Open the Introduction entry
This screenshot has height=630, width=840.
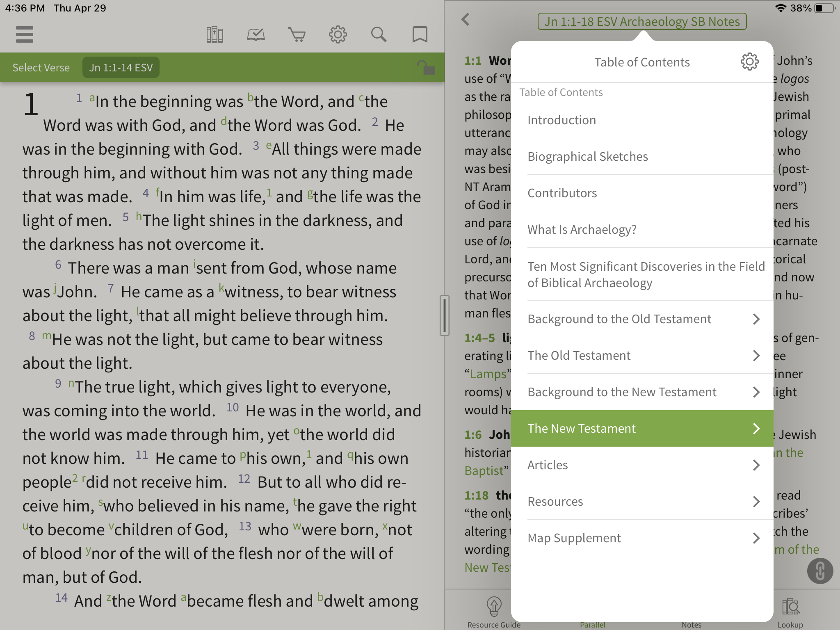click(x=642, y=120)
